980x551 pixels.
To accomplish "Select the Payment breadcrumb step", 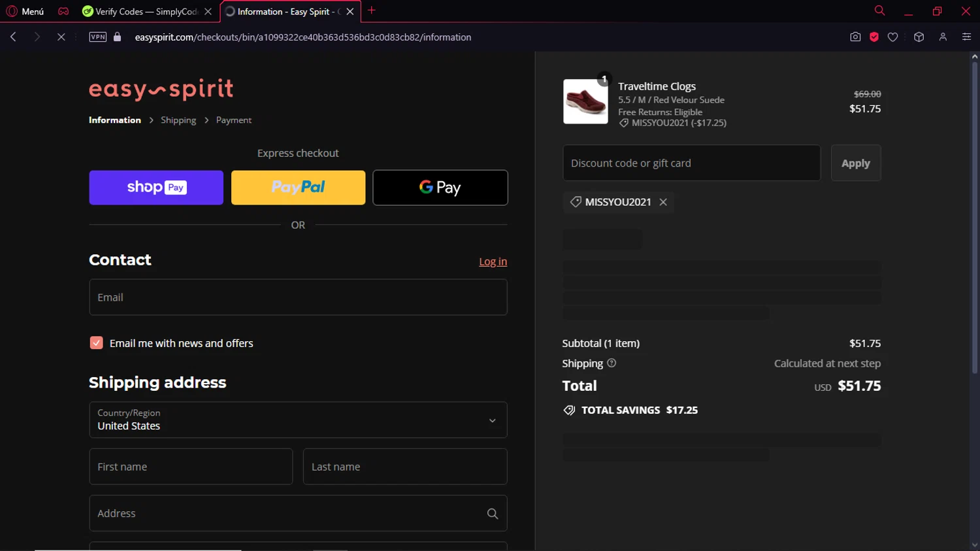I will click(234, 120).
